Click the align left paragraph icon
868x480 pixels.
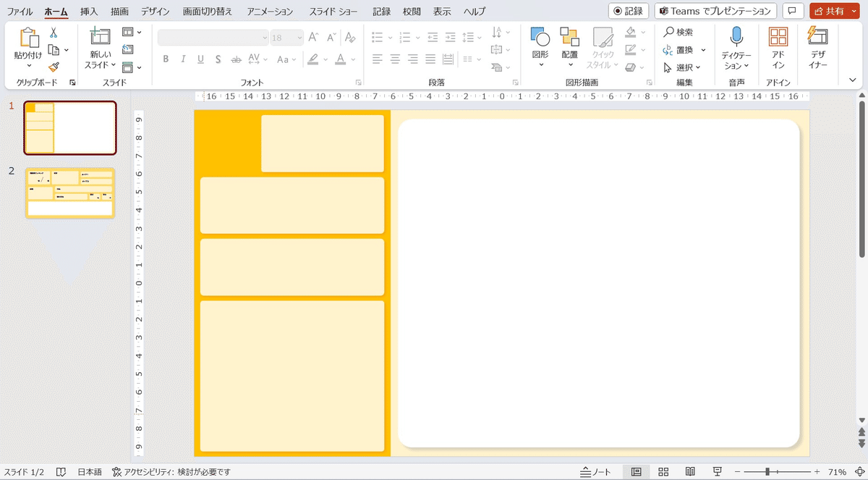377,59
